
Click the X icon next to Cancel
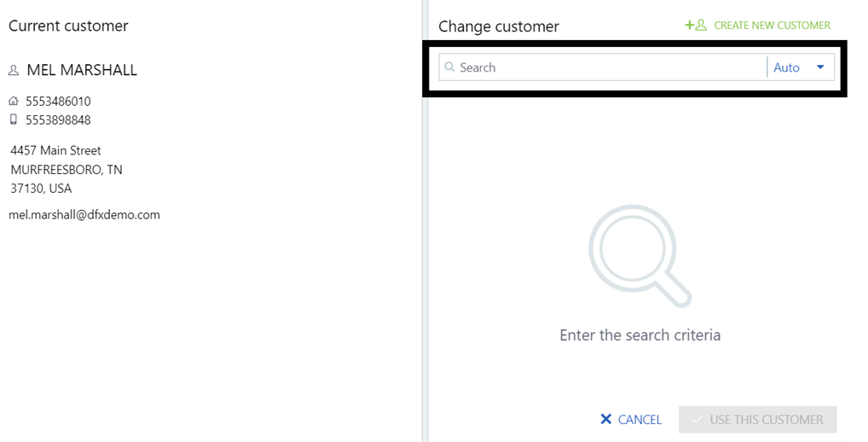606,420
